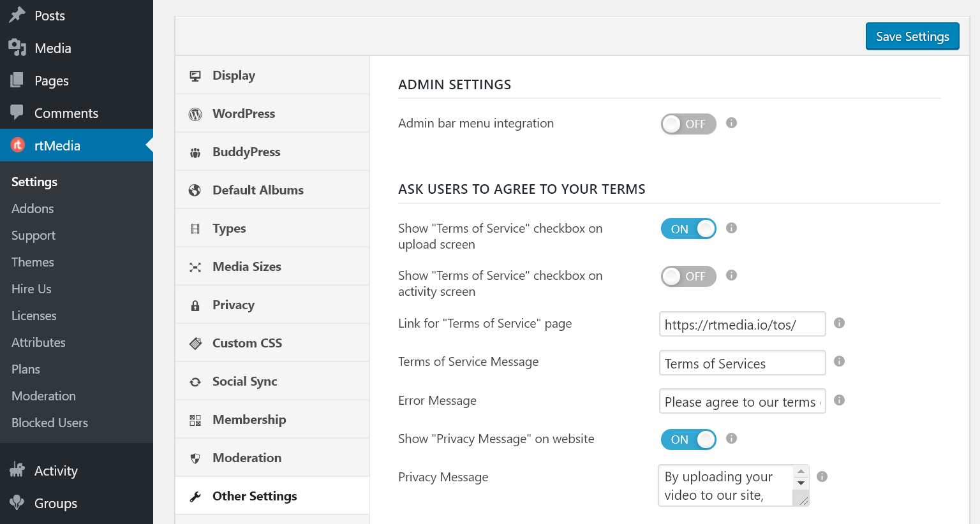This screenshot has width=980, height=524.
Task: Open Display settings via the monitor icon
Action: click(195, 75)
